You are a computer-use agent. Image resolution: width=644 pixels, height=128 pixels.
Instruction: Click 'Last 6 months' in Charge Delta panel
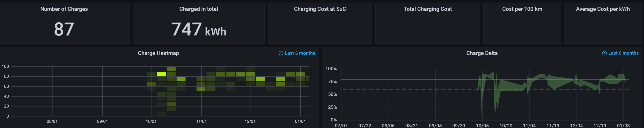tap(623, 53)
